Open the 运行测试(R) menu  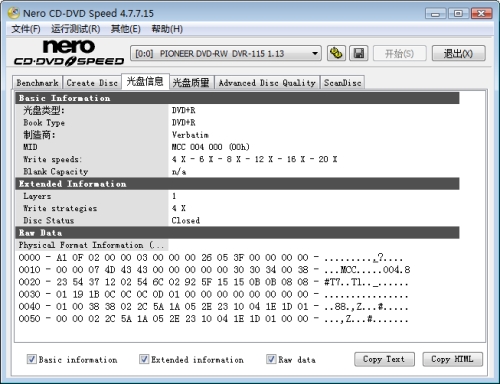tap(75, 29)
